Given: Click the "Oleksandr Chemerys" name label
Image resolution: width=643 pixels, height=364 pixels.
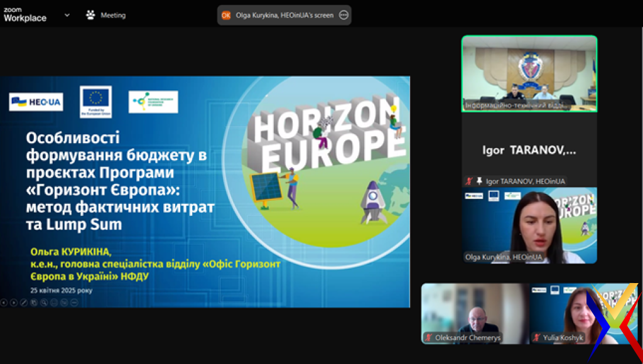Looking at the screenshot, I should point(468,338).
